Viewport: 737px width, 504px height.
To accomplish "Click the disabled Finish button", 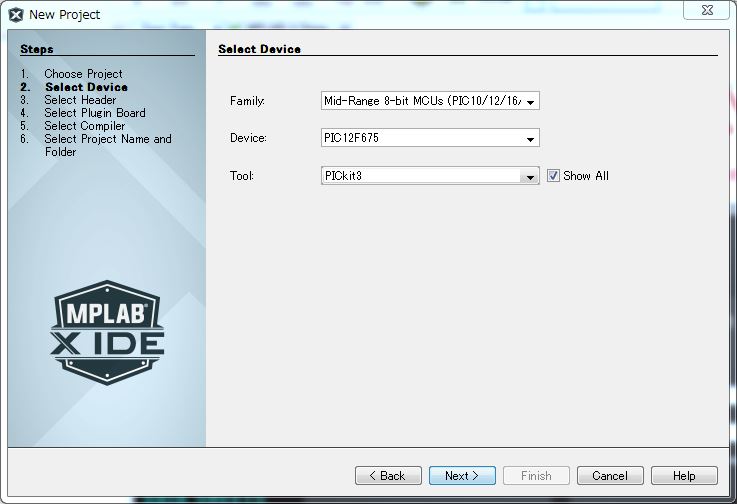I will (x=536, y=476).
